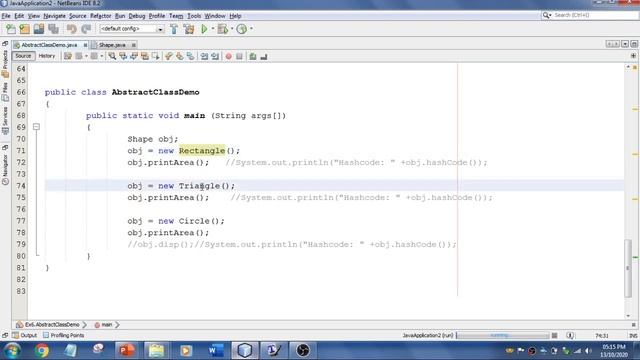The height and width of the screenshot is (360, 640).
Task: Click Next Bookmark icon
Action: click(180, 56)
